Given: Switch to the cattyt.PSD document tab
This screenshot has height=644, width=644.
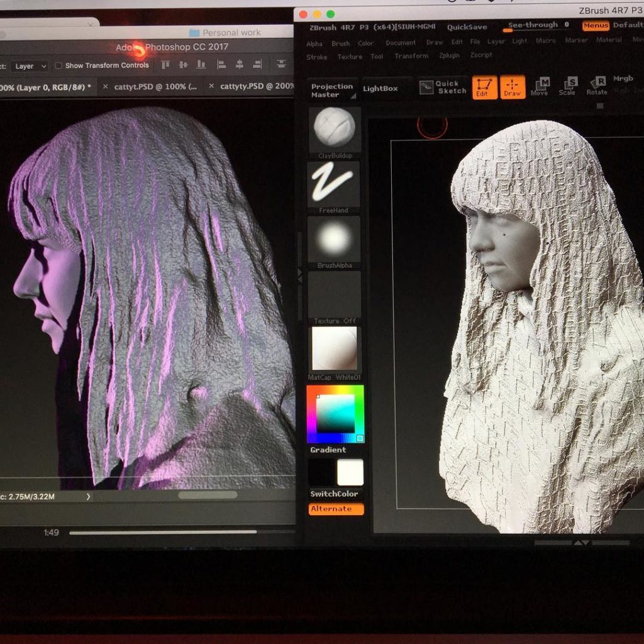Looking at the screenshot, I should coord(155,87).
